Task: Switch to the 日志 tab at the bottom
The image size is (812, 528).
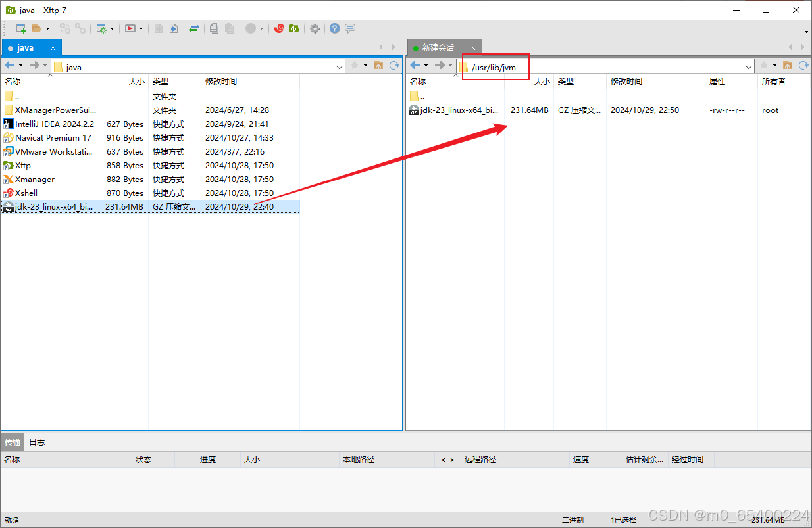Action: 36,441
